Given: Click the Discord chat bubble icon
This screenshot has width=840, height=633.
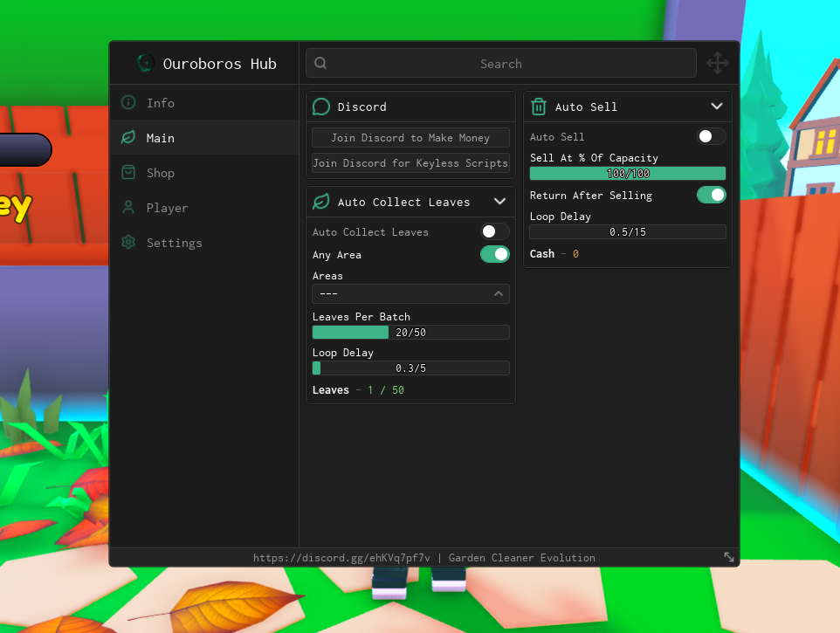Looking at the screenshot, I should tap(320, 107).
